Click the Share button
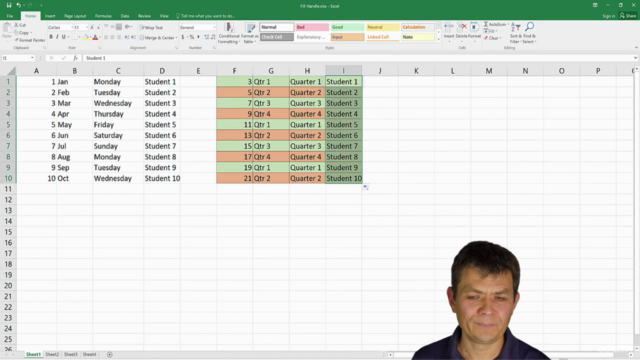This screenshot has height=360, width=640. 628,16
